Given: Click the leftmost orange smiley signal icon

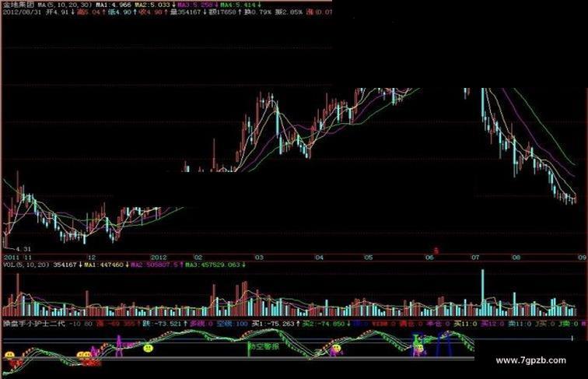Looking at the screenshot, I should coord(9,355).
